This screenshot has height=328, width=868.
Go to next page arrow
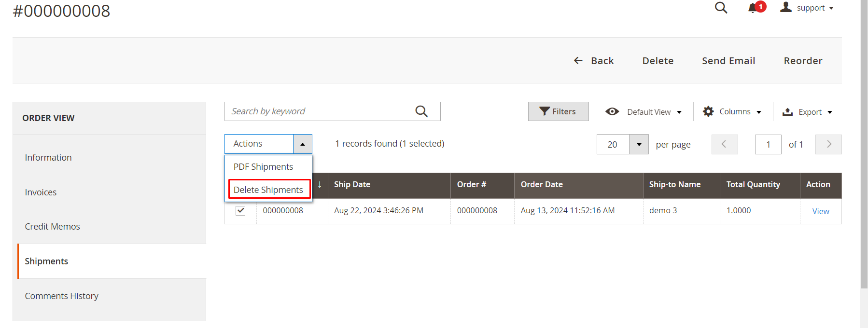828,144
